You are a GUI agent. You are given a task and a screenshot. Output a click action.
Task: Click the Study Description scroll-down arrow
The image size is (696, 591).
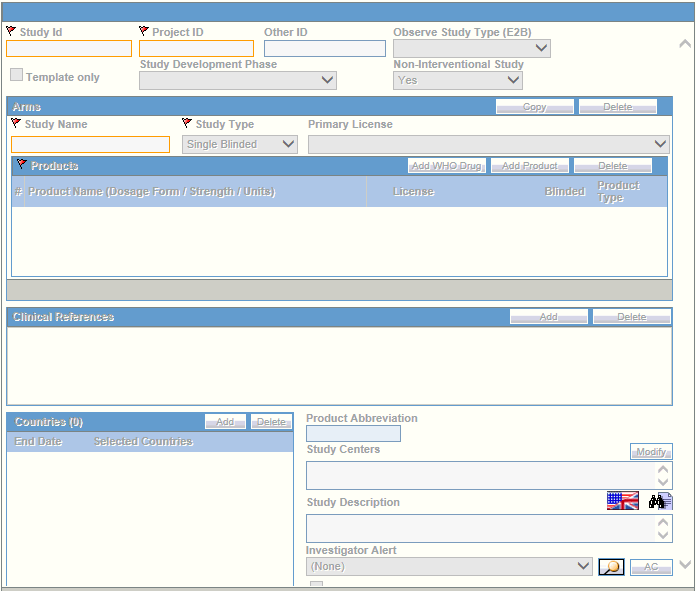click(663, 535)
